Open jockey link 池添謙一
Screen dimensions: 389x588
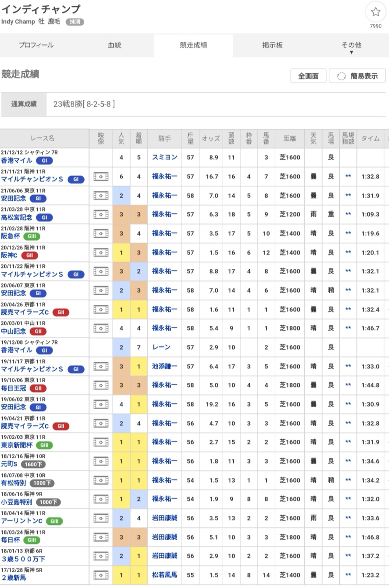coord(164,366)
